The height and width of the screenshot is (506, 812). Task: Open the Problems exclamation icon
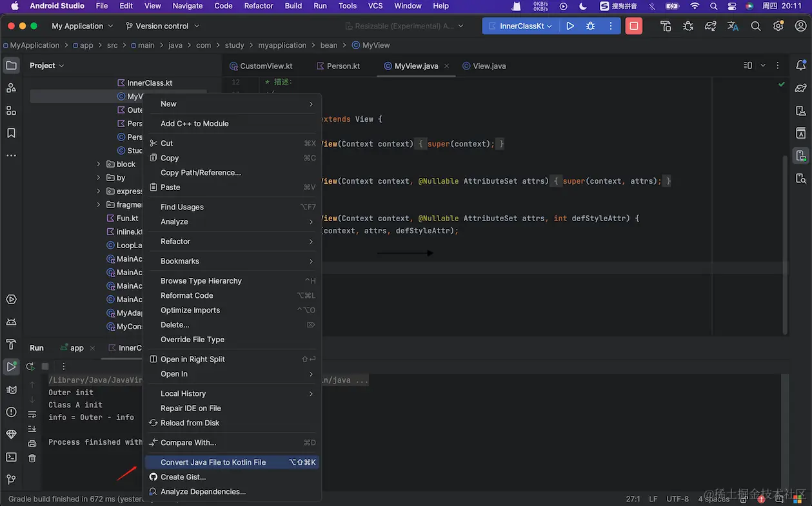(x=11, y=412)
